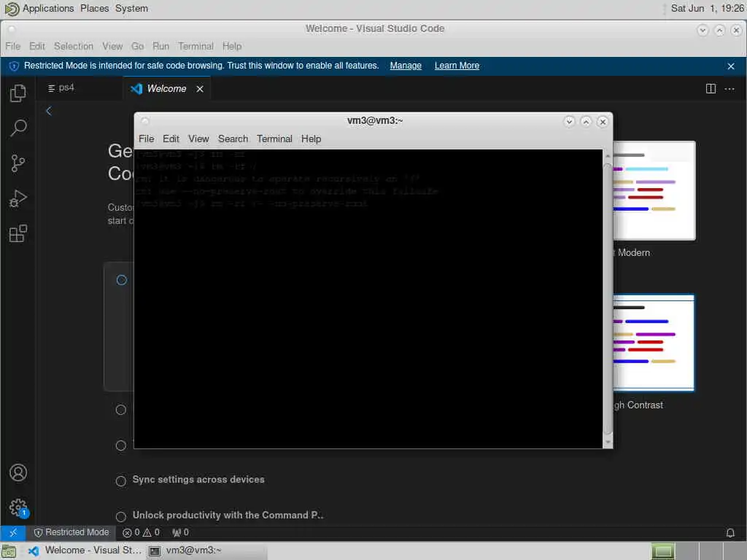Split the editor to the right
Image resolution: width=747 pixels, height=560 pixels.
click(711, 88)
